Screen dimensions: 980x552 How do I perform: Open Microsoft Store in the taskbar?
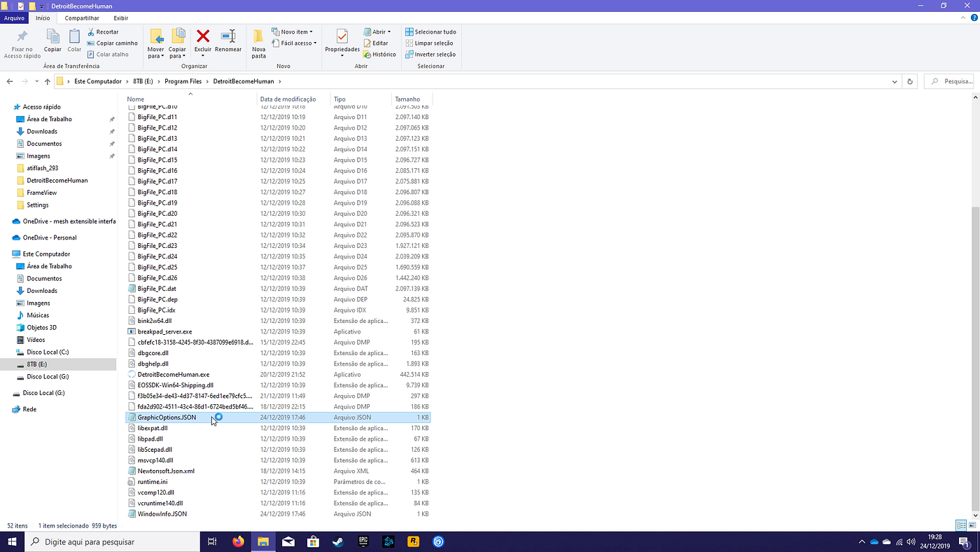(x=314, y=541)
